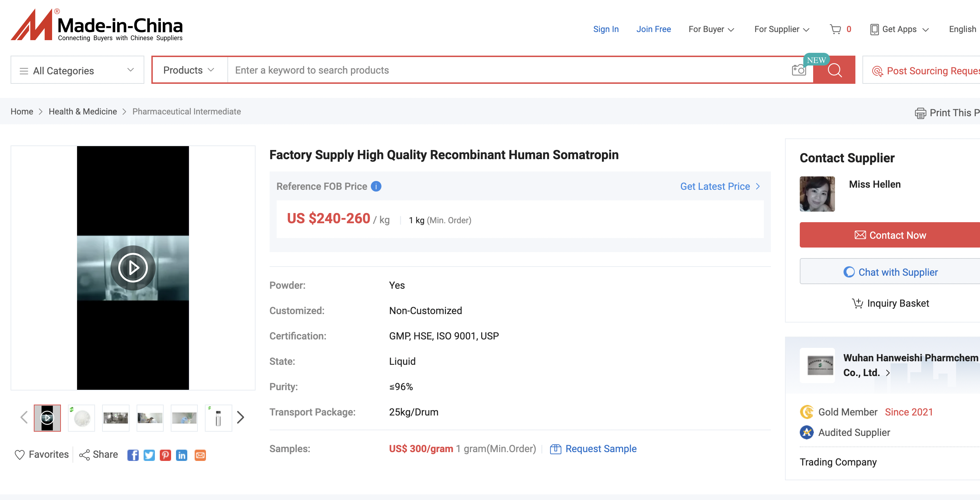Go to Health & Medicine breadcrumb
Image resolution: width=980 pixels, height=500 pixels.
pyautogui.click(x=83, y=112)
